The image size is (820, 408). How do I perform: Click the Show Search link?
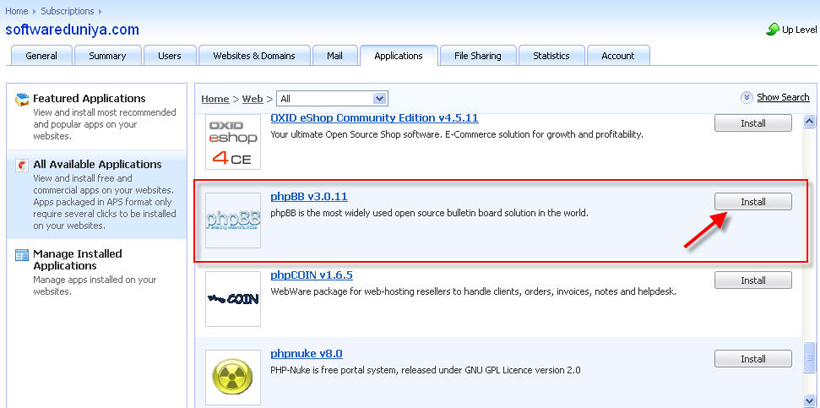tap(783, 97)
